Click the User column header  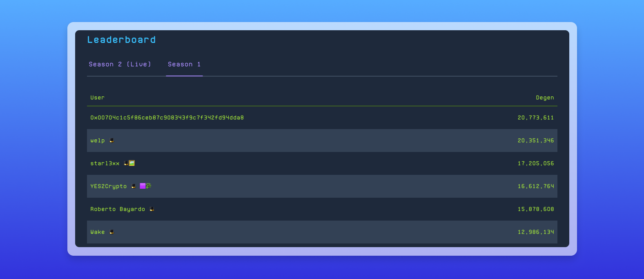point(98,98)
